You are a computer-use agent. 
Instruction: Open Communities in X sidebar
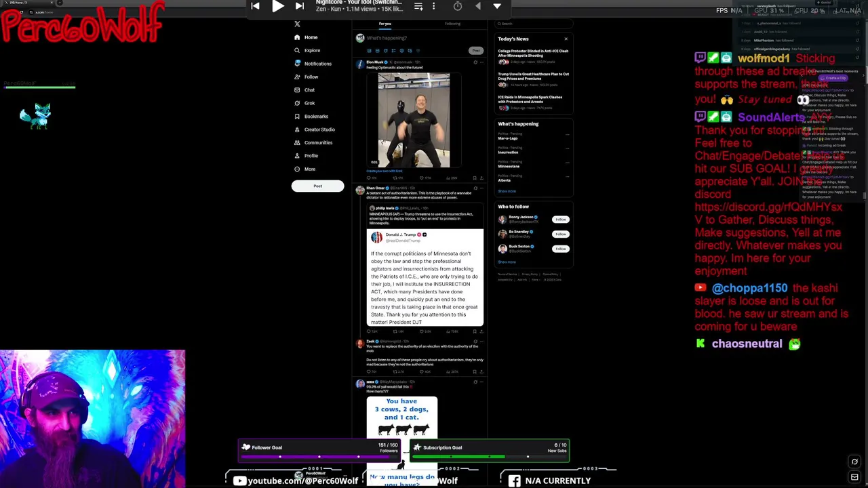(x=313, y=143)
